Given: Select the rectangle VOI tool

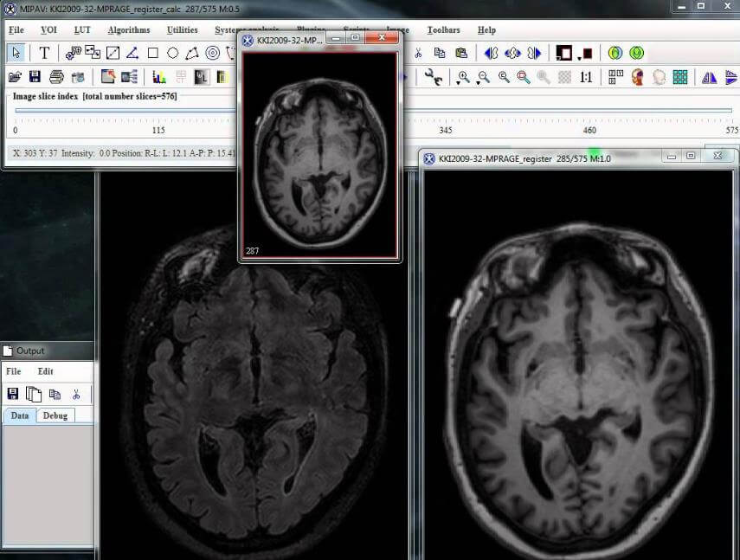Looking at the screenshot, I should click(x=152, y=53).
